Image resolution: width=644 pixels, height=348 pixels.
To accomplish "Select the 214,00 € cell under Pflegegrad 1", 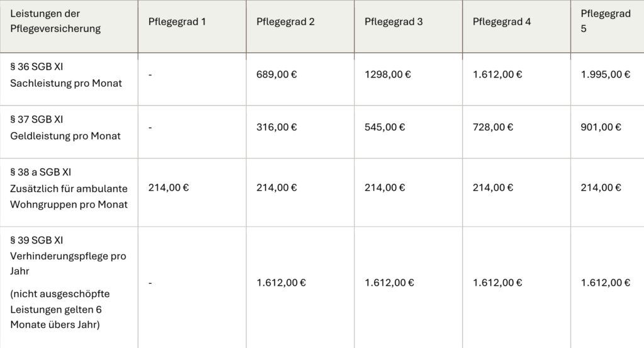I will coord(169,188).
